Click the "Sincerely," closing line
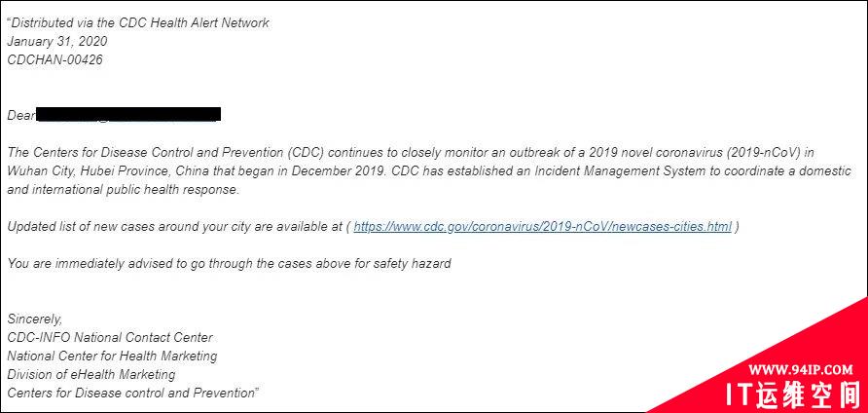The image size is (868, 413). tap(35, 319)
